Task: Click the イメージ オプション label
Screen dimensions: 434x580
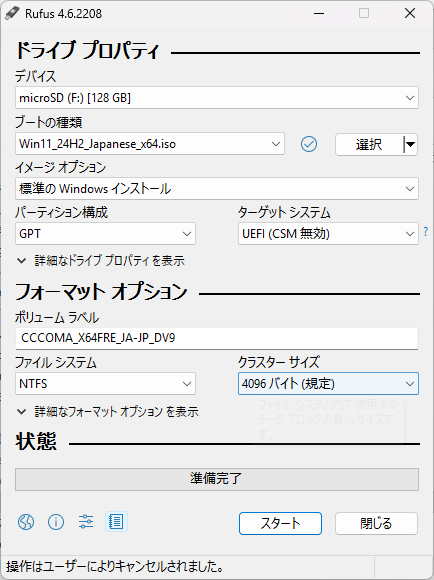Action: point(61,167)
